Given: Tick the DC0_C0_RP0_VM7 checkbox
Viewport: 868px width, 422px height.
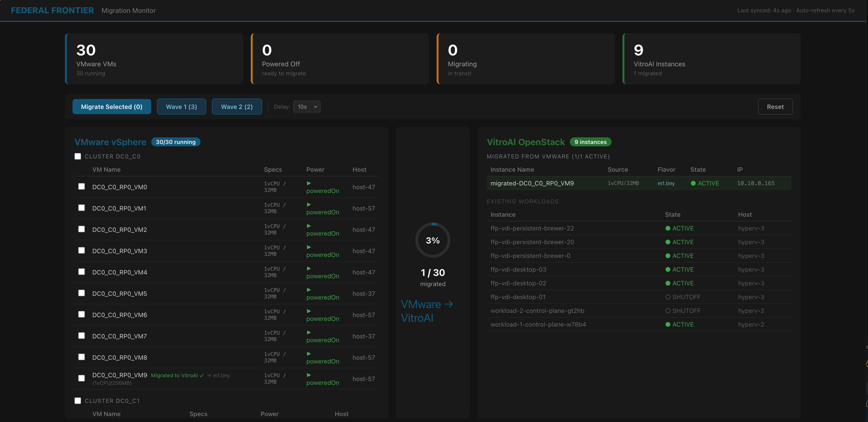Looking at the screenshot, I should click(x=82, y=336).
